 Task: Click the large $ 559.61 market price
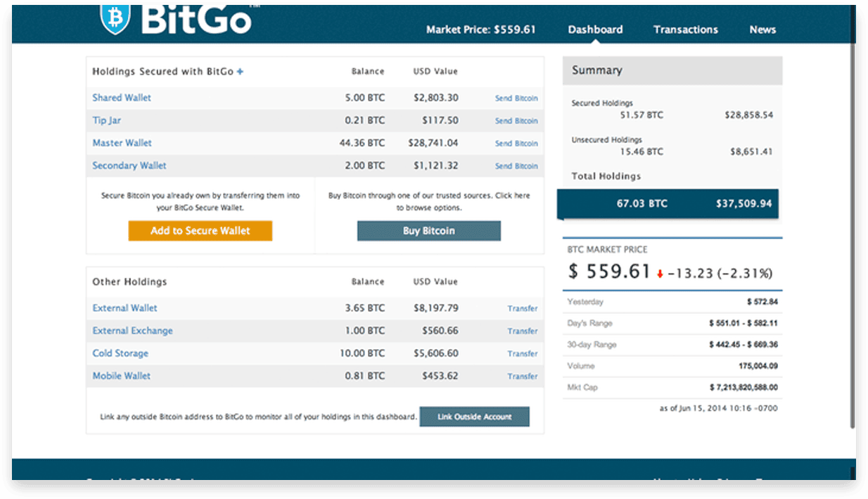609,272
